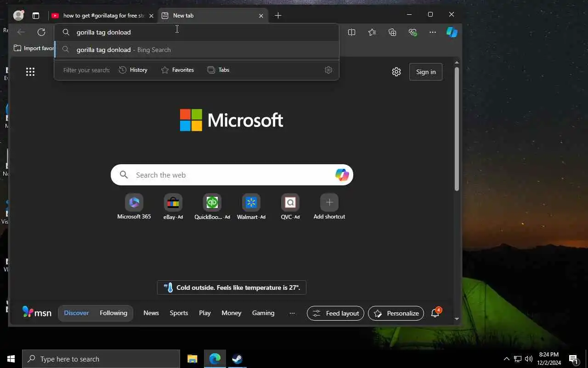Open the Gaming feed category
Viewport: 588px width, 368px height.
[x=263, y=313]
